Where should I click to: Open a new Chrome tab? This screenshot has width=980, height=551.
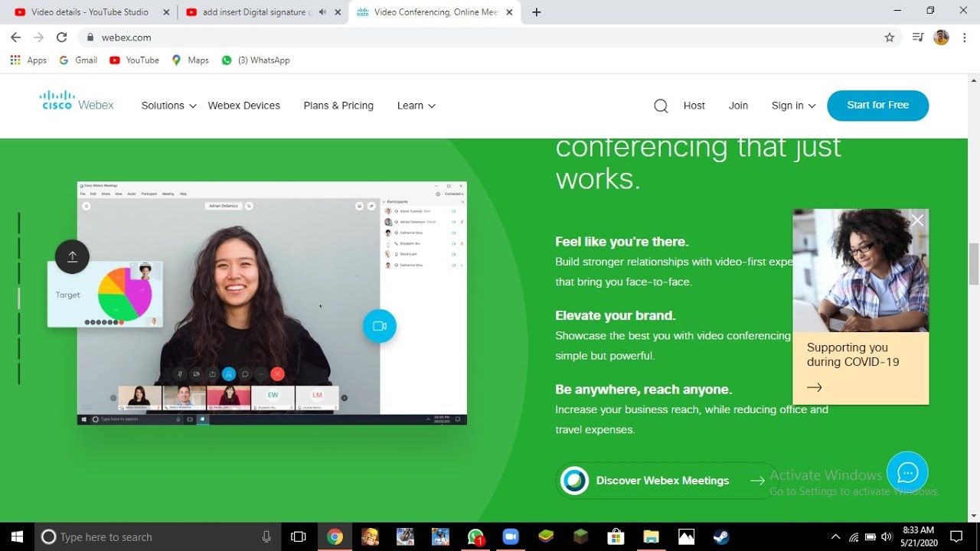[x=537, y=12]
